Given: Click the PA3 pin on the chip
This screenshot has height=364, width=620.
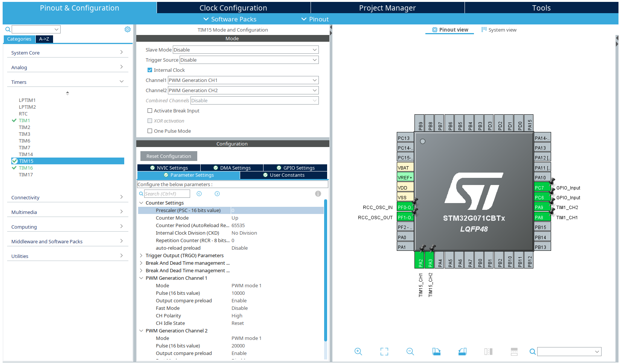Looking at the screenshot, I should pos(429,260).
